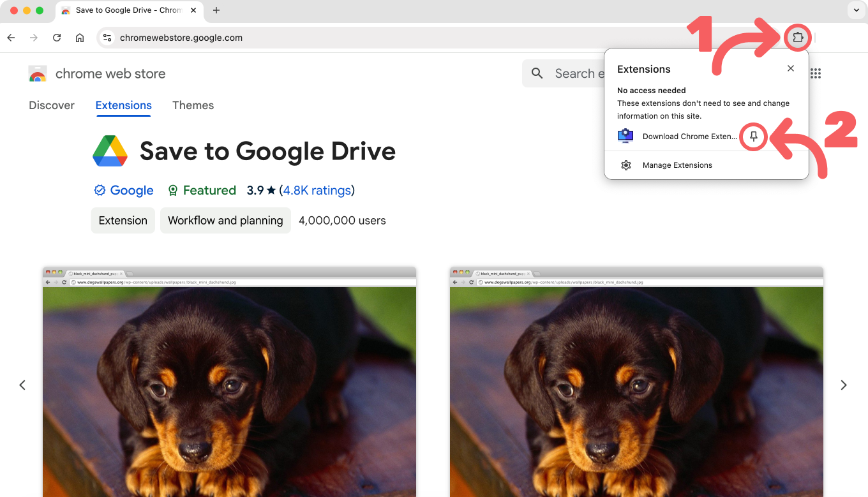Show the next screenshot with right arrow
Screen dimensions: 868x497
click(844, 385)
